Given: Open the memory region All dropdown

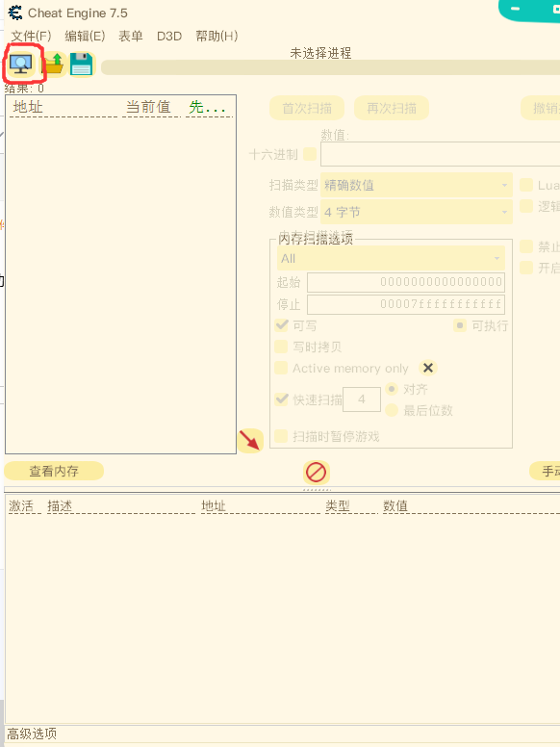Looking at the screenshot, I should [391, 258].
